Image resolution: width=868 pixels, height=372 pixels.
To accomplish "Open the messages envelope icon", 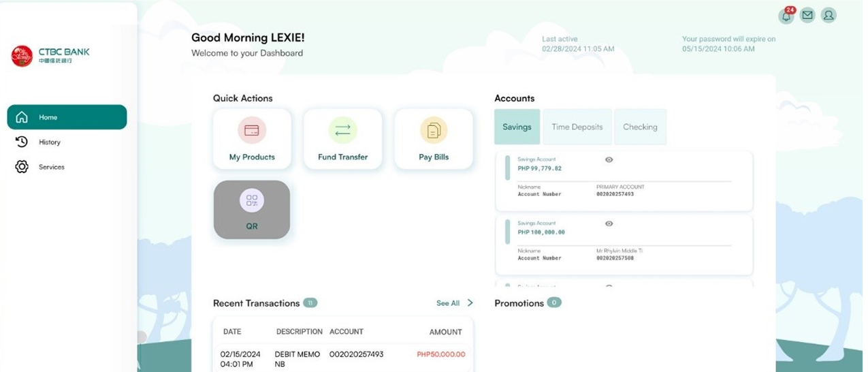I will pos(807,15).
